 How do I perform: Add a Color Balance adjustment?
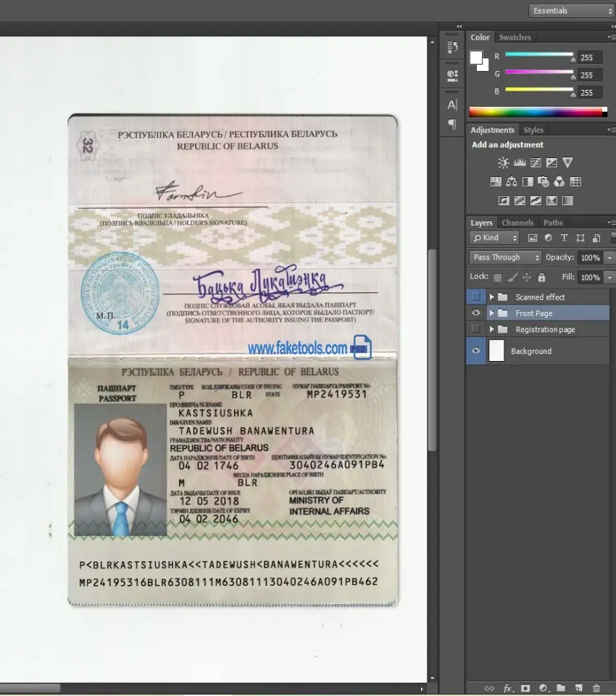point(512,182)
